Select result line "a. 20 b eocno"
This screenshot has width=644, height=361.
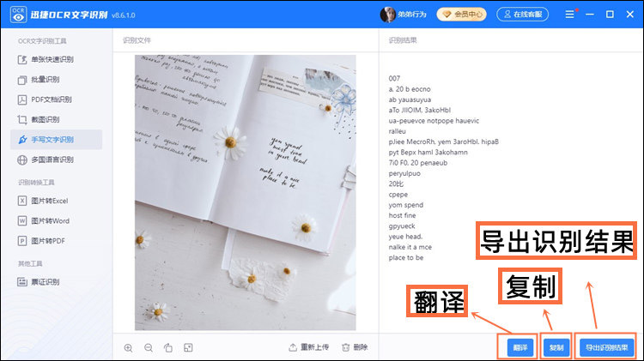(410, 89)
